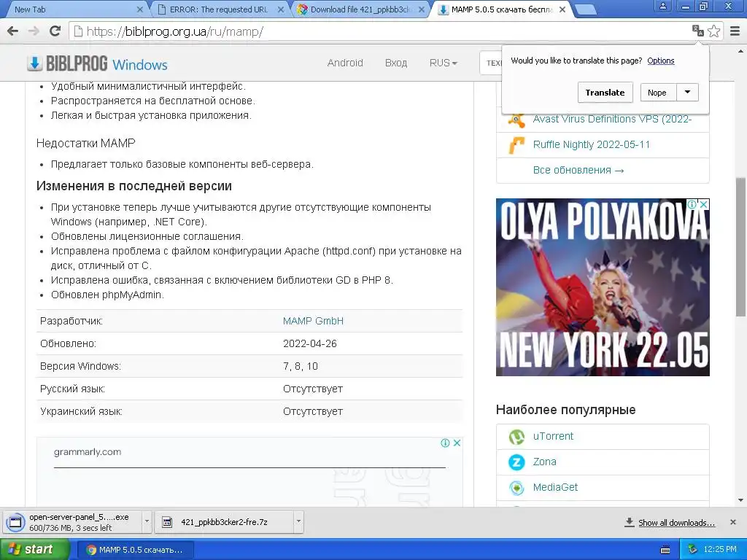Open the Android menu item
747x560 pixels.
click(x=345, y=63)
